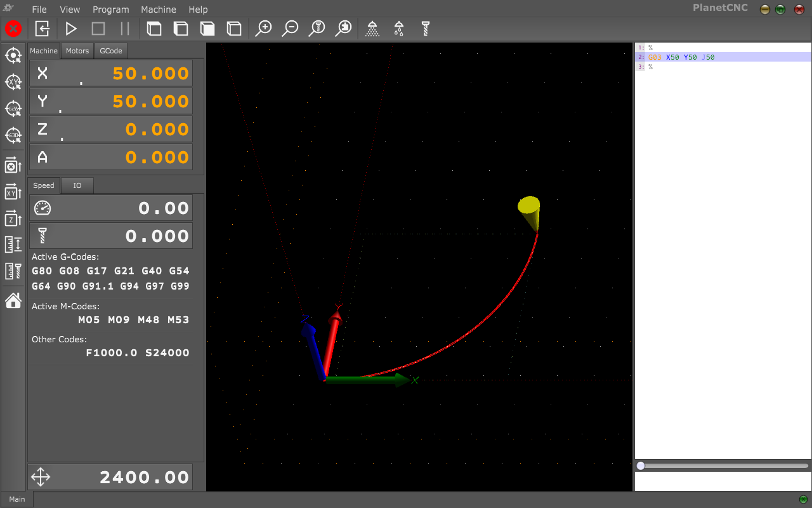Start the program with the Play button
This screenshot has height=508, width=812.
coord(71,29)
